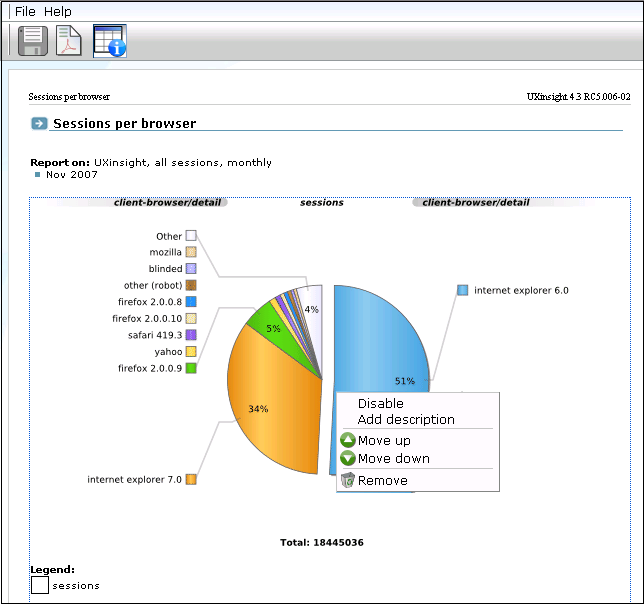
Task: Click the internet explorer 6.0 blue swatch
Action: (x=462, y=290)
